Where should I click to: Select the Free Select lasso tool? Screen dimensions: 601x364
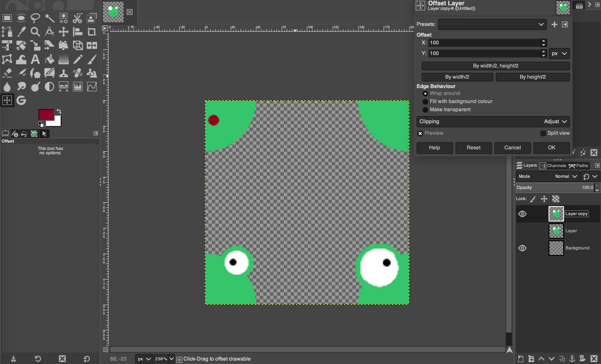click(35, 18)
